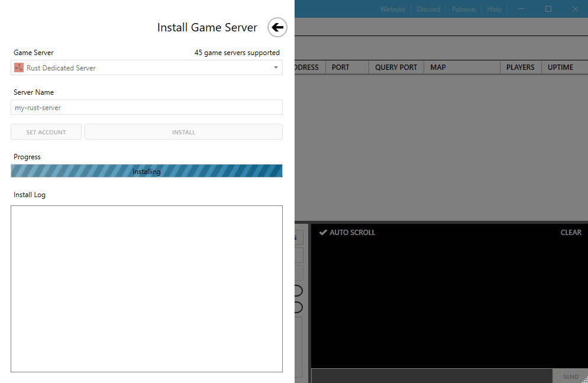Click inside the Install Log box

point(146,289)
